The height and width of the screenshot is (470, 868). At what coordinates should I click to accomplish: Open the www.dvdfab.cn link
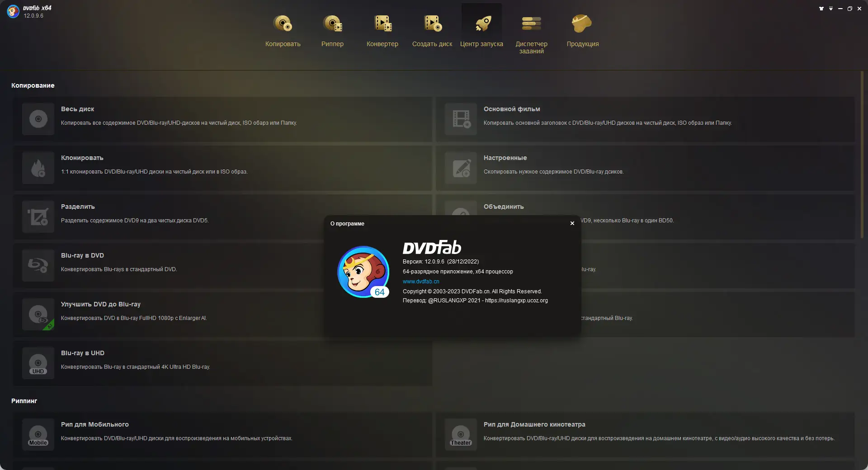pyautogui.click(x=421, y=282)
